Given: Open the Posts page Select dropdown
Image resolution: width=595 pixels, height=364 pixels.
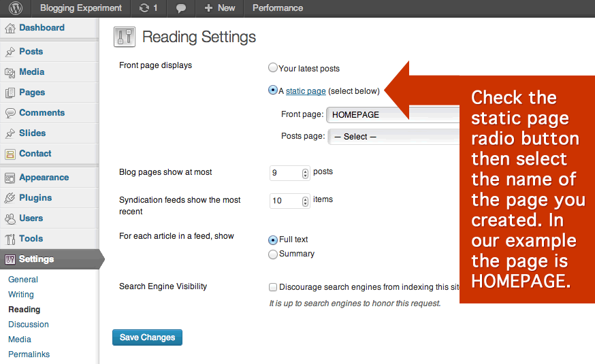Looking at the screenshot, I should click(x=394, y=137).
